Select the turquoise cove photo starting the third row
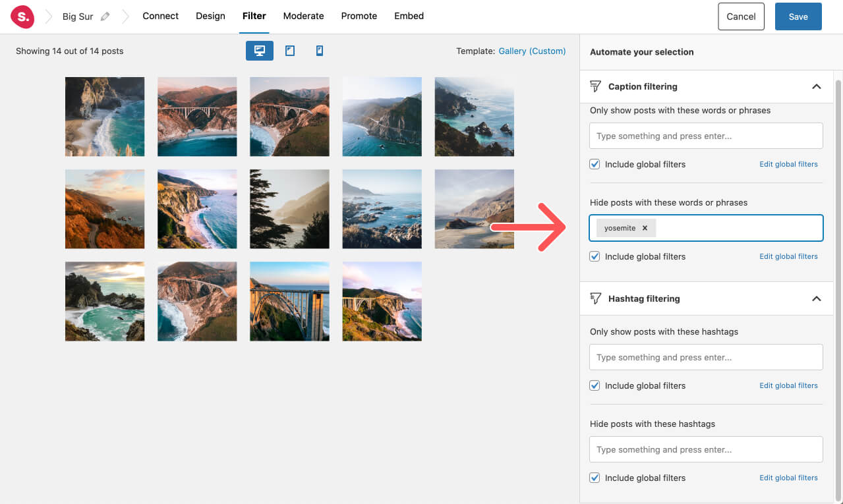Image resolution: width=843 pixels, height=504 pixels. click(105, 301)
